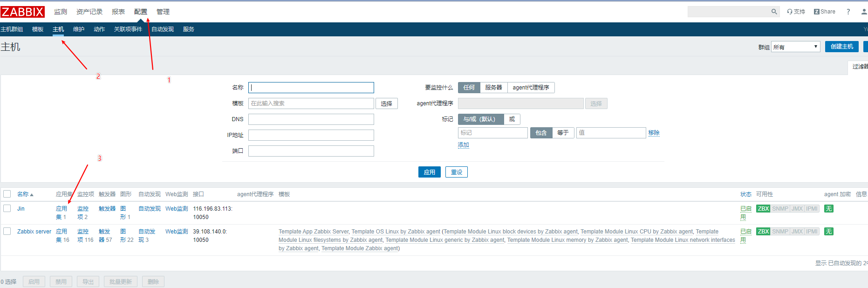Open the Jin host link

tap(21, 209)
